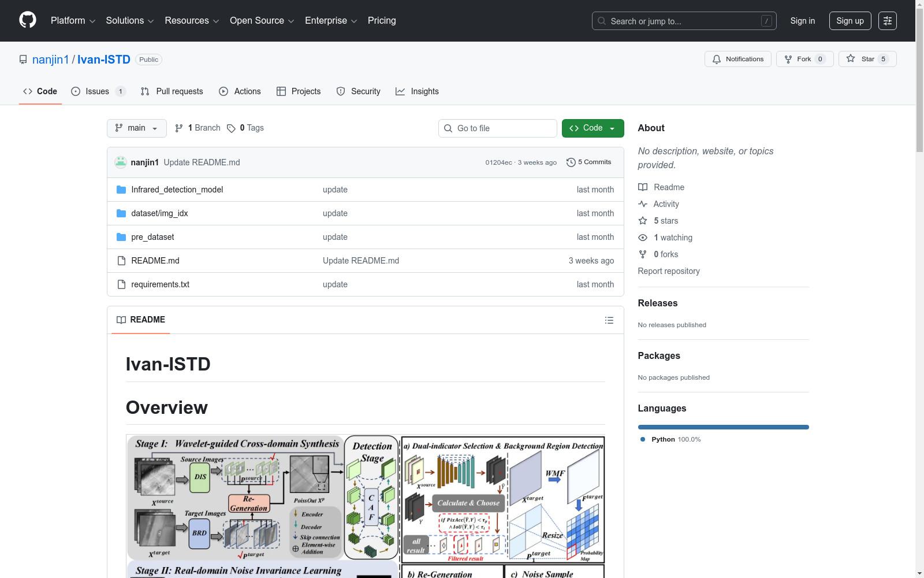The height and width of the screenshot is (578, 924).
Task: Click the README.md file icon
Action: (121, 261)
